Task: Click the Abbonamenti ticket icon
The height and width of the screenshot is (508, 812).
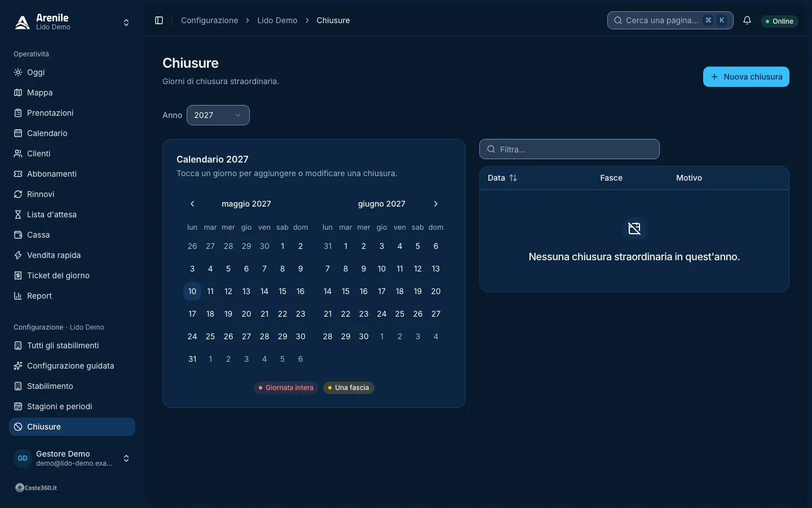Action: click(x=18, y=174)
